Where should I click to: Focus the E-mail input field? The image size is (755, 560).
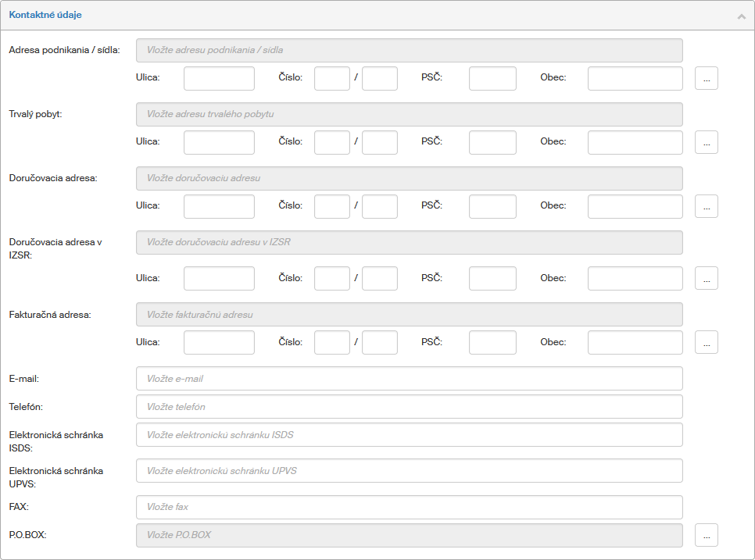tap(409, 379)
